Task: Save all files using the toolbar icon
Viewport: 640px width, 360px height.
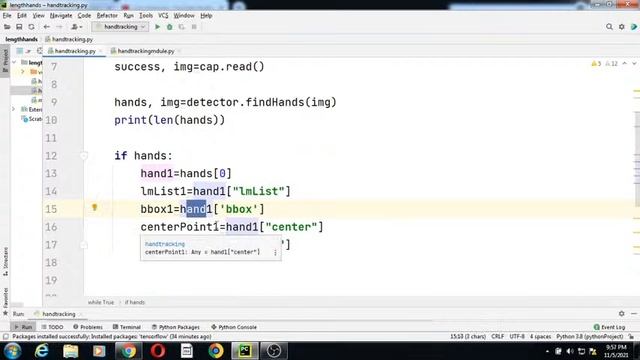Action: point(19,27)
